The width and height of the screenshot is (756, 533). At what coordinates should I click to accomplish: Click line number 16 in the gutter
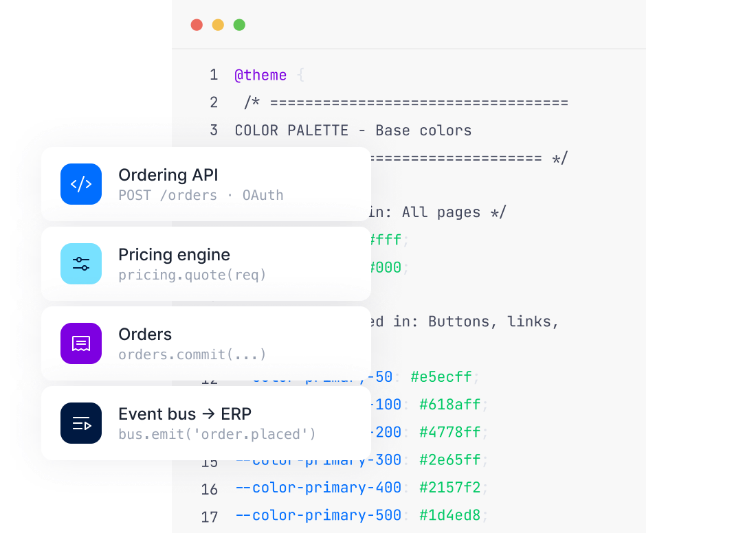click(x=209, y=490)
